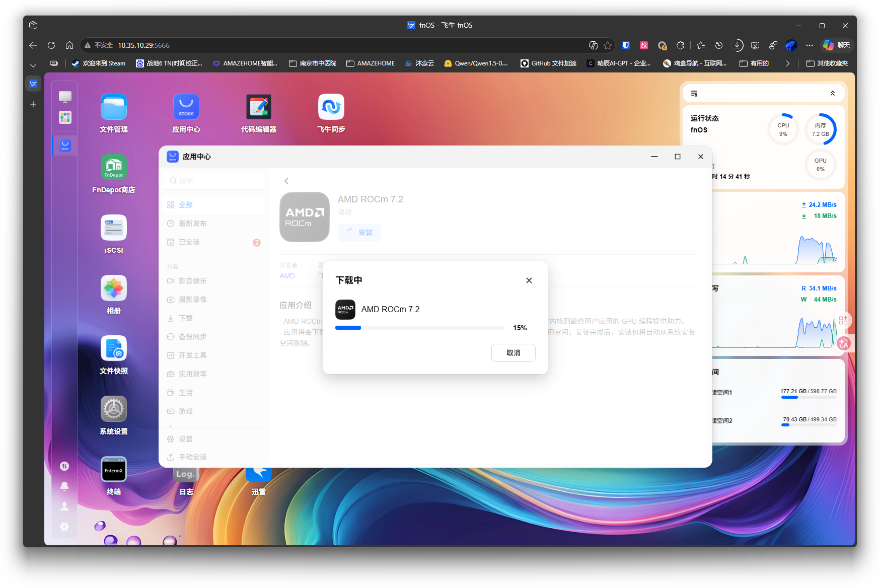Open the 相册 photos desktop icon
Screen dimensions: 880x588
click(114, 288)
